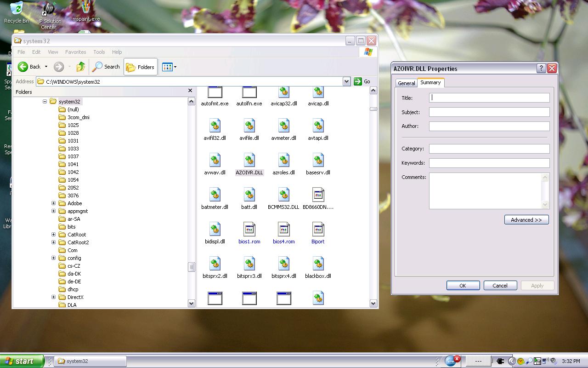Open the Favorites menu
This screenshot has width=588, height=368.
(x=75, y=52)
